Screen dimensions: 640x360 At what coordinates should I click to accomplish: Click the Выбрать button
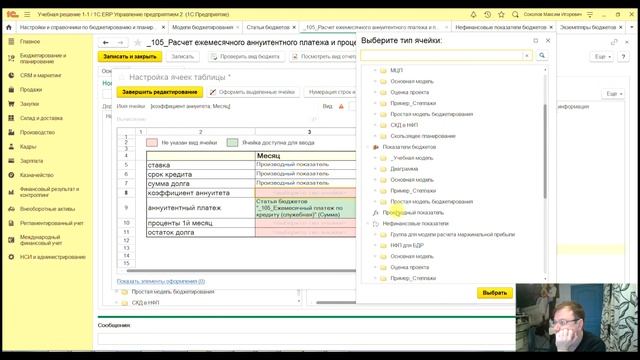click(x=495, y=293)
